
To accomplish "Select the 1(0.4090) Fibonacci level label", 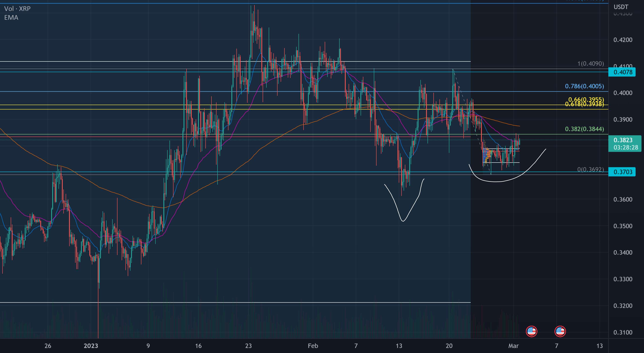I will 591,64.
